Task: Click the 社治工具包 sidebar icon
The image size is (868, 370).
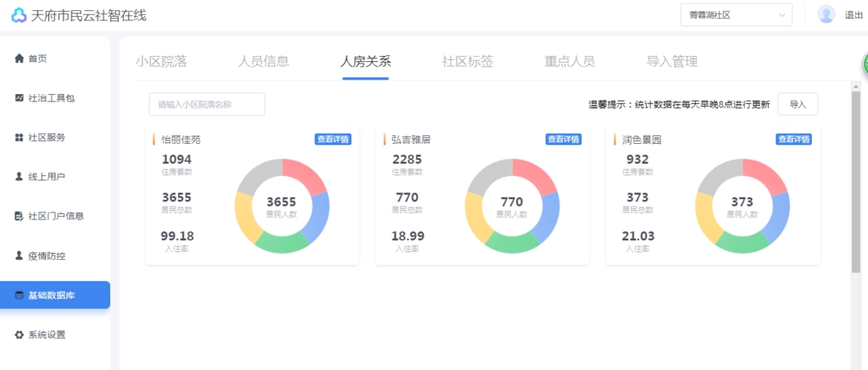Action: pos(19,98)
